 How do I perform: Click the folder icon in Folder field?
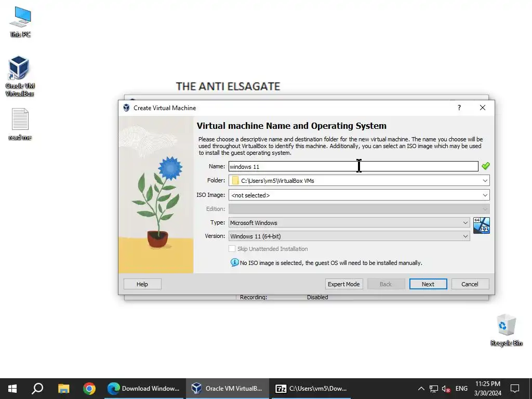235,180
